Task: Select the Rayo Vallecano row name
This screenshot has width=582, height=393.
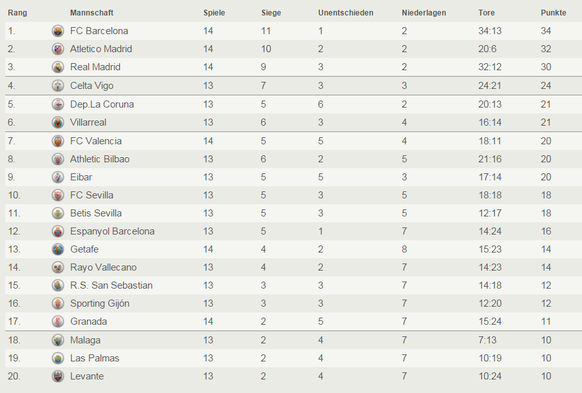Action: (103, 268)
